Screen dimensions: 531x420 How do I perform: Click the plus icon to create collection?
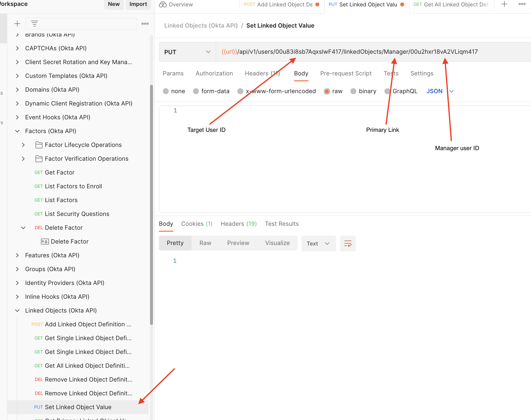click(17, 24)
